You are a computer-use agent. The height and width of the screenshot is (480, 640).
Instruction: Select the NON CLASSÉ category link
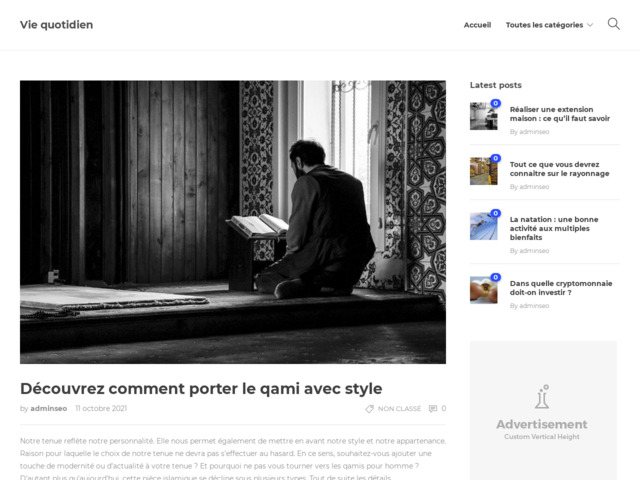pos(399,409)
